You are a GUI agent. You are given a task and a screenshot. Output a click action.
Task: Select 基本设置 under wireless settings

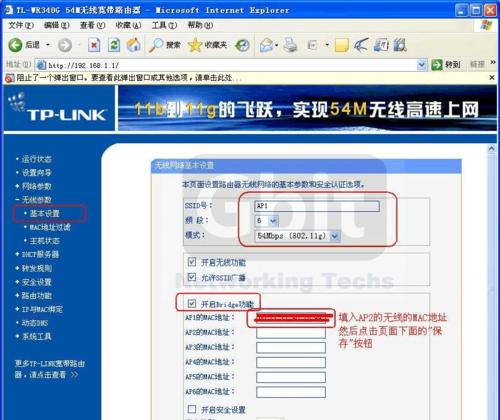45,214
